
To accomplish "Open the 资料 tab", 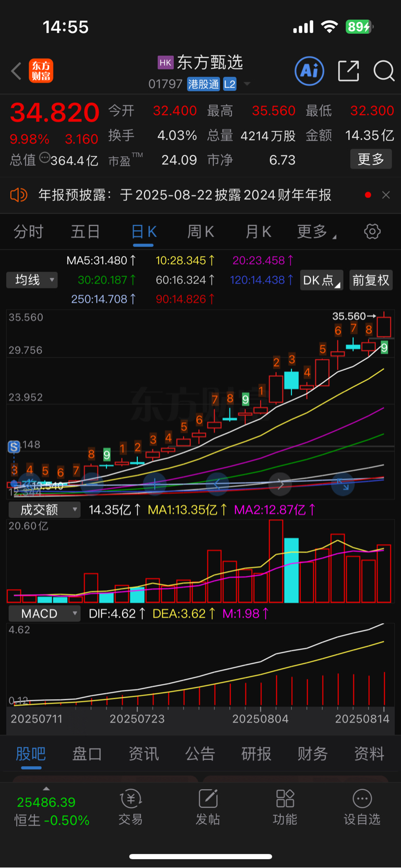I will coord(369,754).
